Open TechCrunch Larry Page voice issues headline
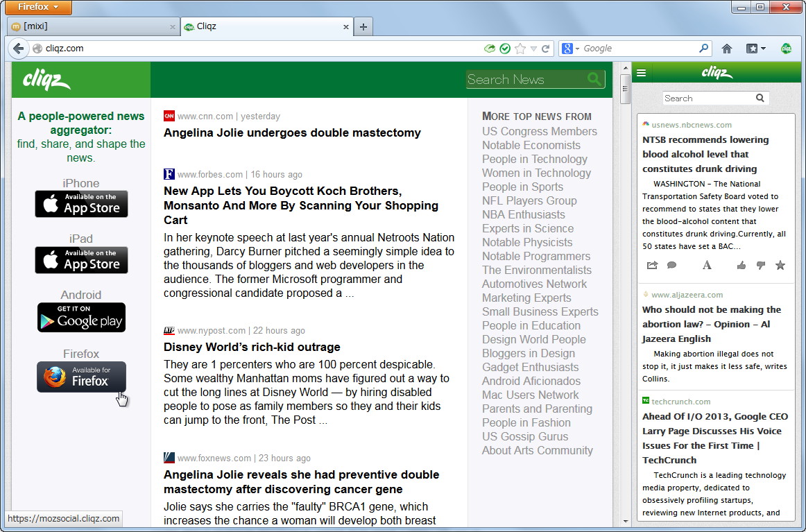 click(715, 438)
